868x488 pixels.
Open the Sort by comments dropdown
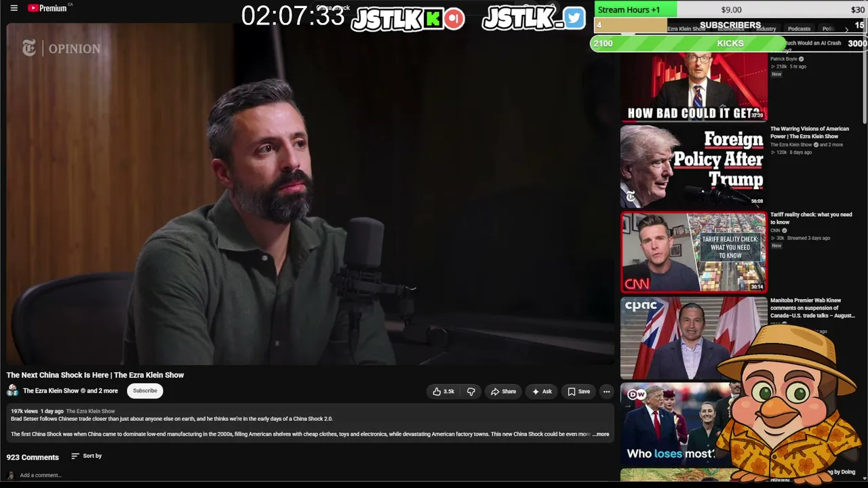[x=86, y=456]
